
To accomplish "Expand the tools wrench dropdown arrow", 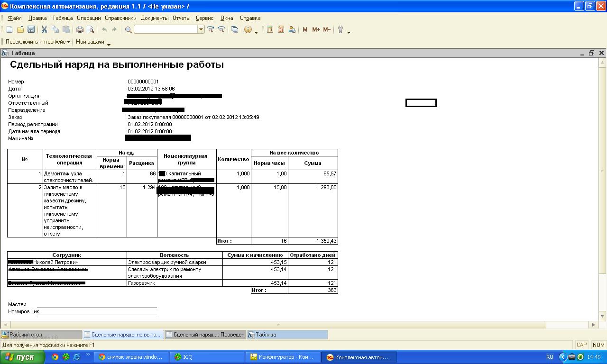I will pos(349,32).
